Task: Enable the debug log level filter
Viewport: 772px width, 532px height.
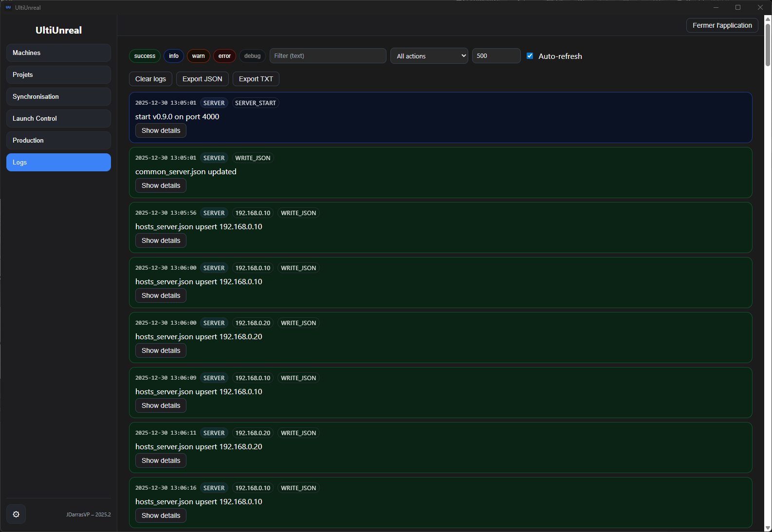Action: tap(252, 56)
